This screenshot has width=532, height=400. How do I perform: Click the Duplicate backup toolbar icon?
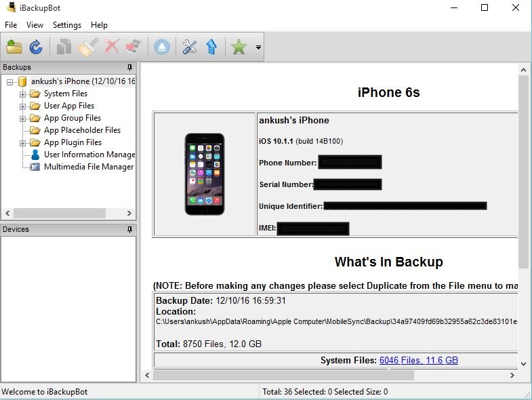click(64, 47)
